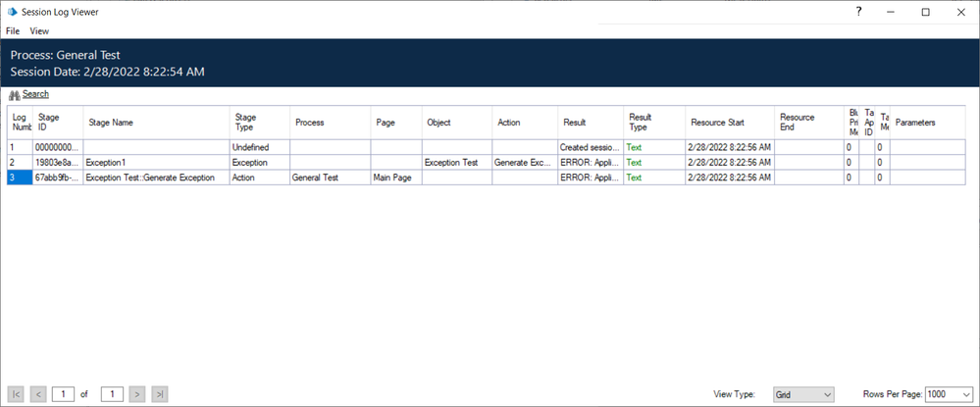Click the Exception Test object cell

[457, 163]
